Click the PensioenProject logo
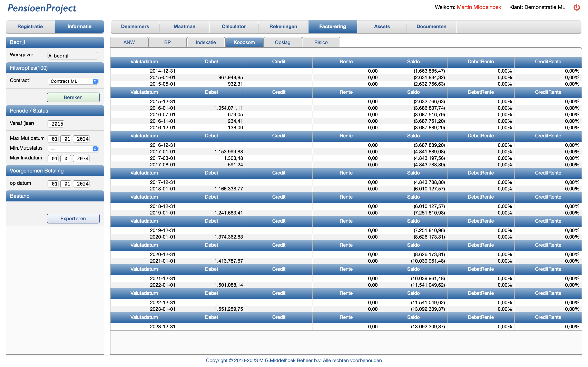Viewport: 588px width, 367px height. tap(42, 8)
